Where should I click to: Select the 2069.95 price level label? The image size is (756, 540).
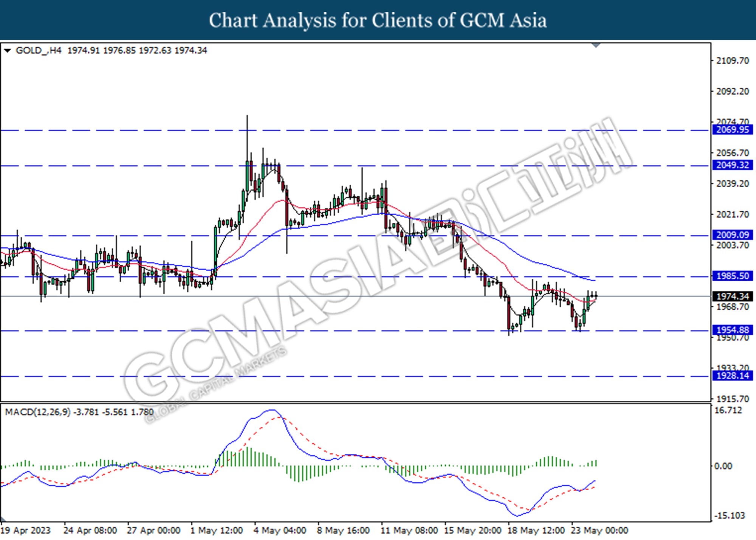[733, 130]
